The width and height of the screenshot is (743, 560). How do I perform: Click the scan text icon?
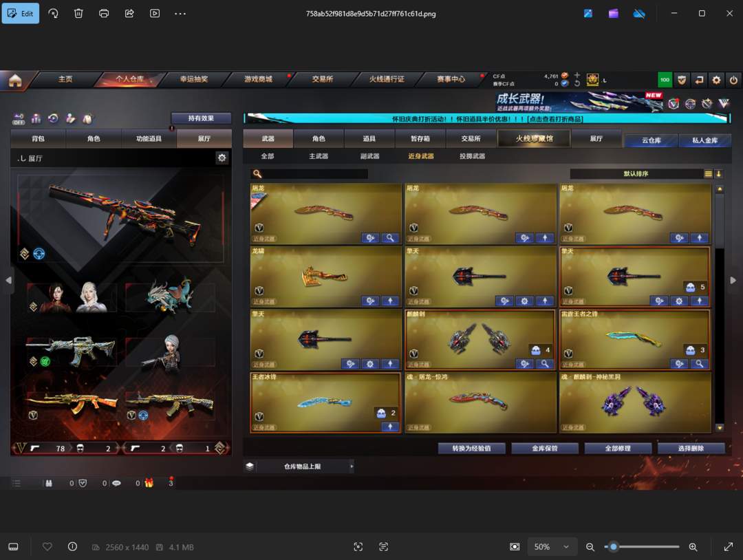coord(384,547)
